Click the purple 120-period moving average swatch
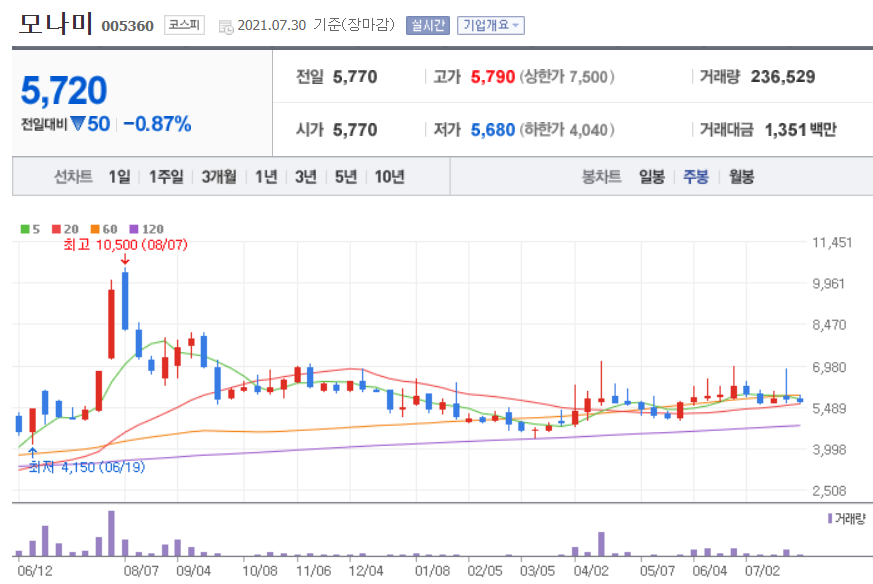This screenshot has width=873, height=584. 134,229
